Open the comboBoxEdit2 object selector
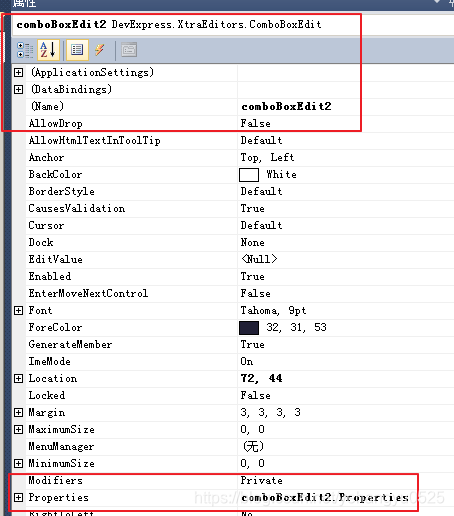The height and width of the screenshot is (516, 454). click(233, 25)
